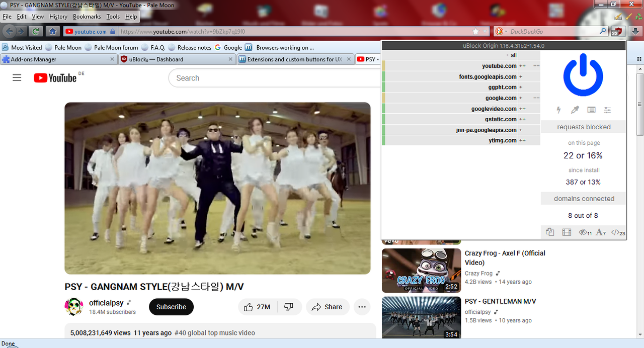Open the F.A.Q. bookmark

pos(153,47)
